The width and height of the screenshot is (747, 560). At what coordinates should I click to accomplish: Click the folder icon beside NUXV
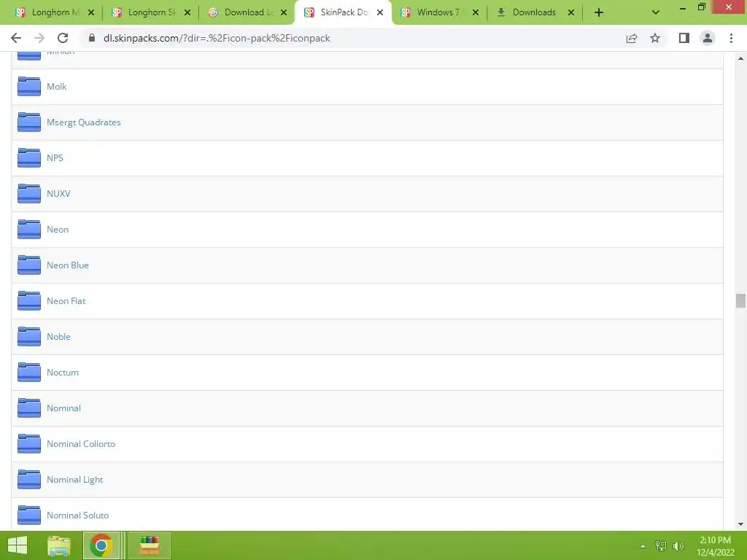[x=29, y=194]
